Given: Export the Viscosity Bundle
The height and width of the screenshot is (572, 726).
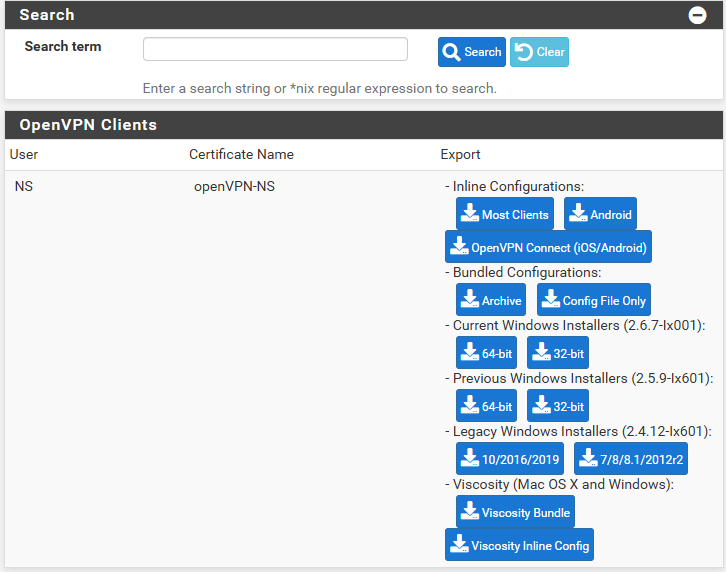Looking at the screenshot, I should (x=515, y=512).
